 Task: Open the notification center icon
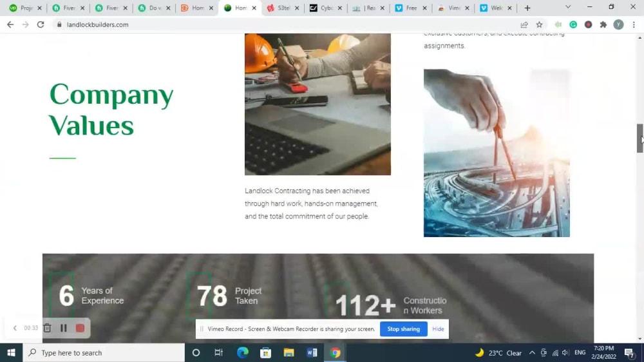pos(629,352)
